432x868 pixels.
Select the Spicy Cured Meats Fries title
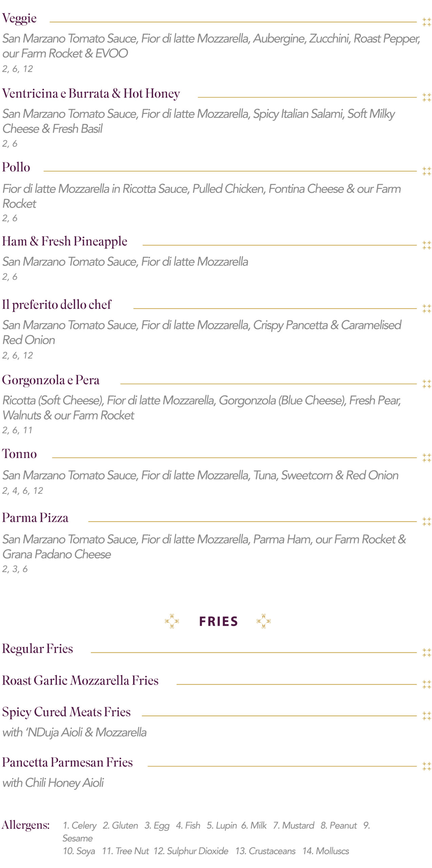pyautogui.click(x=66, y=712)
